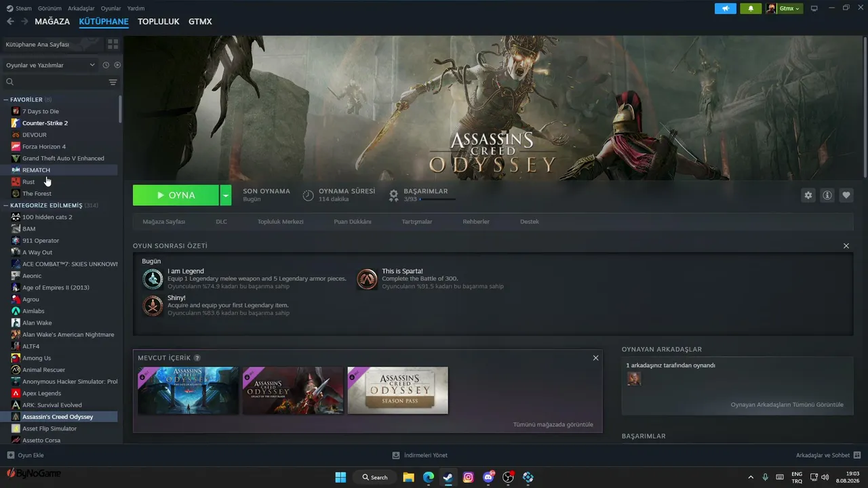Toggle the sort-by-recent clock filter in the sidebar
Image resolution: width=868 pixels, height=488 pixels.
[x=106, y=65]
